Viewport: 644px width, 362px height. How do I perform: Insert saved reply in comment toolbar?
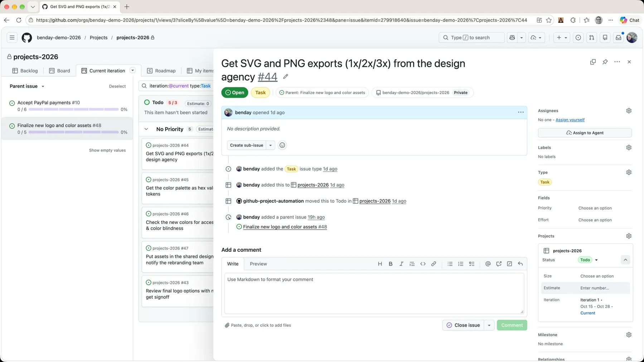tap(520, 264)
